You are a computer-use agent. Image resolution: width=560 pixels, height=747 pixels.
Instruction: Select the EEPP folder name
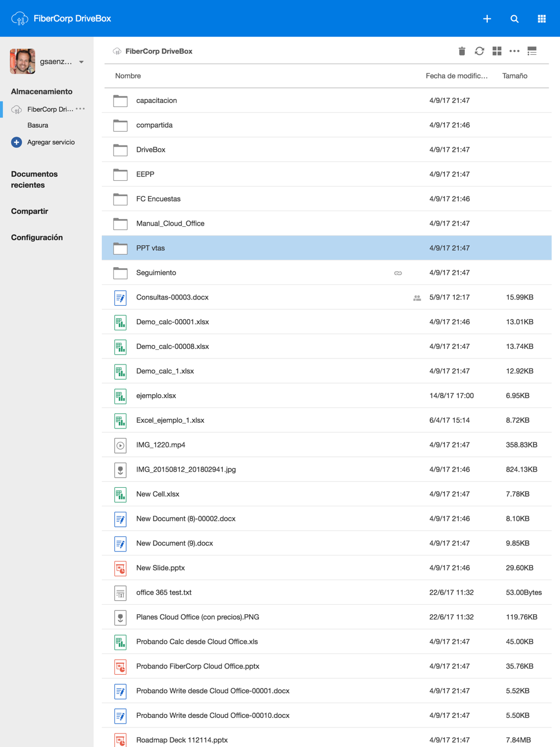pos(145,174)
